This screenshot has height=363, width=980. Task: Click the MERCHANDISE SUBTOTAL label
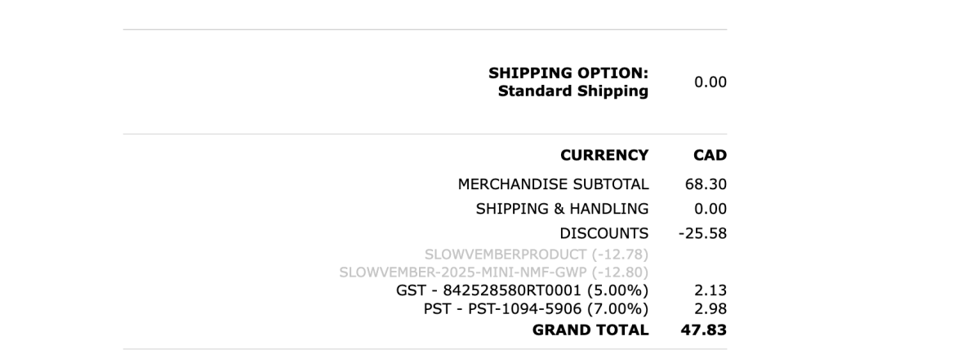553,184
